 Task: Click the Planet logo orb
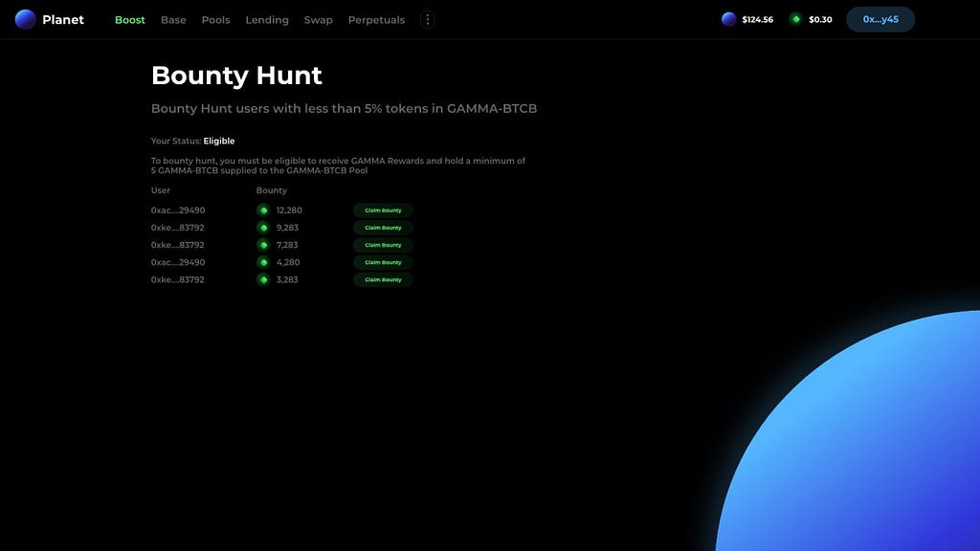click(x=25, y=19)
